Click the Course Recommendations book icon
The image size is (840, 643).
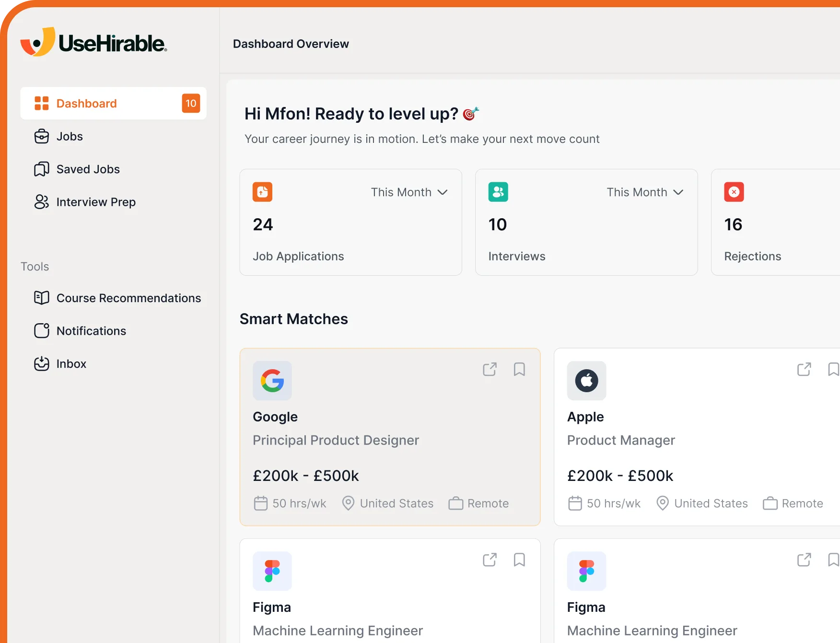click(42, 298)
